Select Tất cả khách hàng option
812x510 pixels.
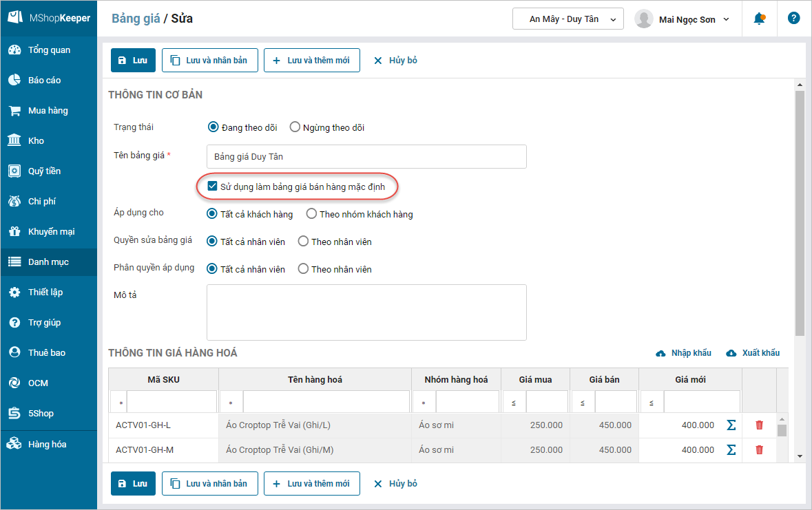coord(212,214)
